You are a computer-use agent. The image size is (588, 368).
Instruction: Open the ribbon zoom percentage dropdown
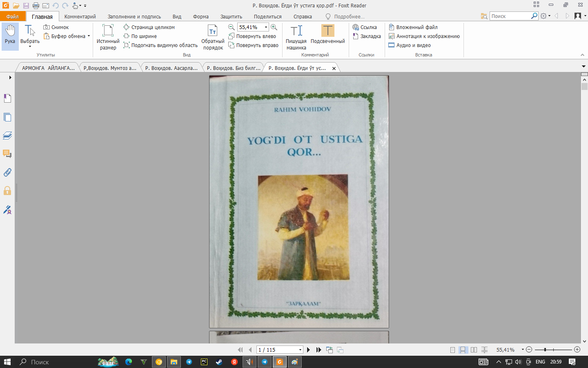[266, 27]
